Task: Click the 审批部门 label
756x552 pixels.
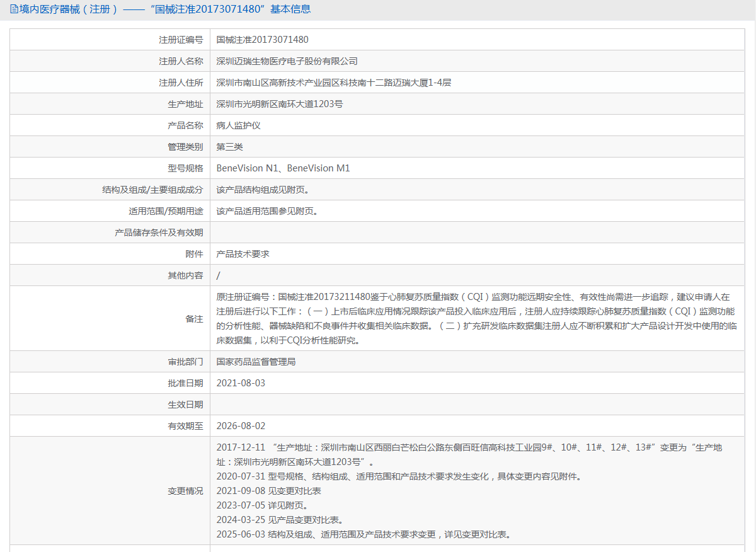Action: pyautogui.click(x=185, y=362)
